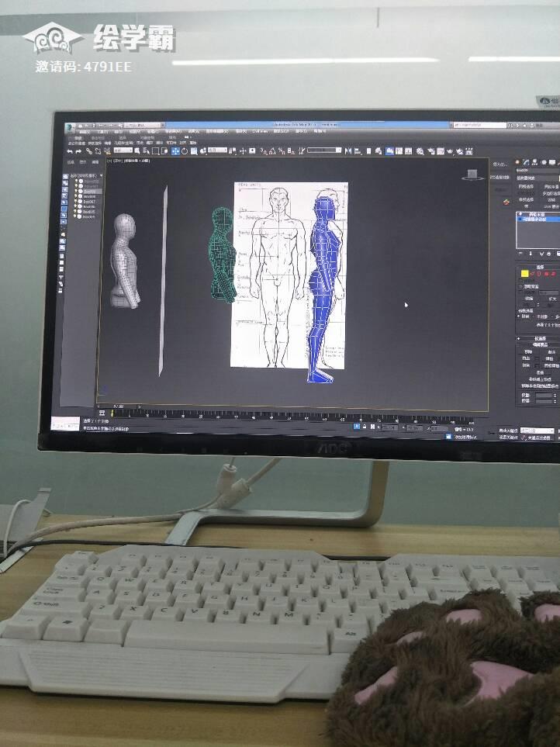Open the last menu bar item (Help)
The image size is (560, 747).
320,130
